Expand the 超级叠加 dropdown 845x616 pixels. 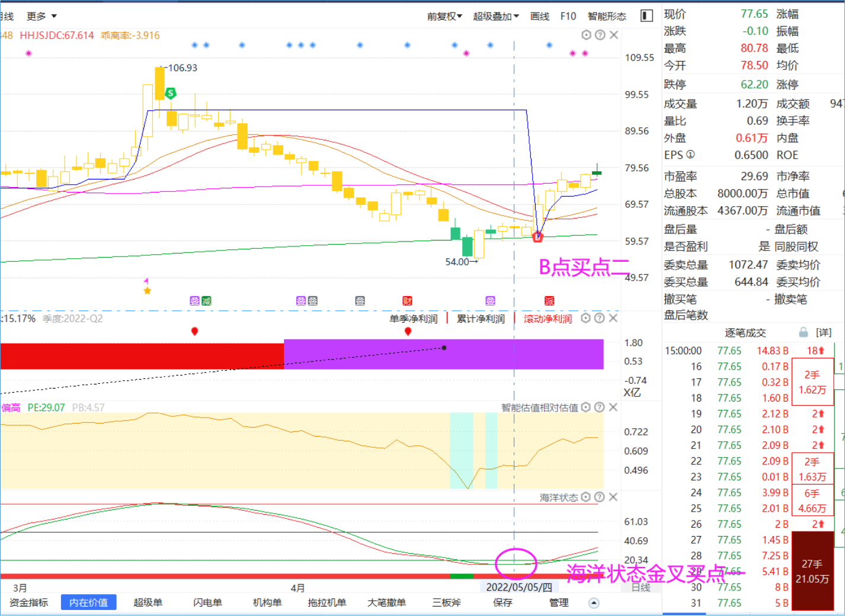[x=496, y=16]
